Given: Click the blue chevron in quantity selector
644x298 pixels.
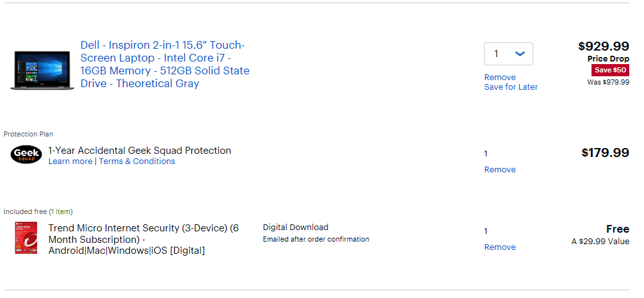Looking at the screenshot, I should pyautogui.click(x=520, y=54).
